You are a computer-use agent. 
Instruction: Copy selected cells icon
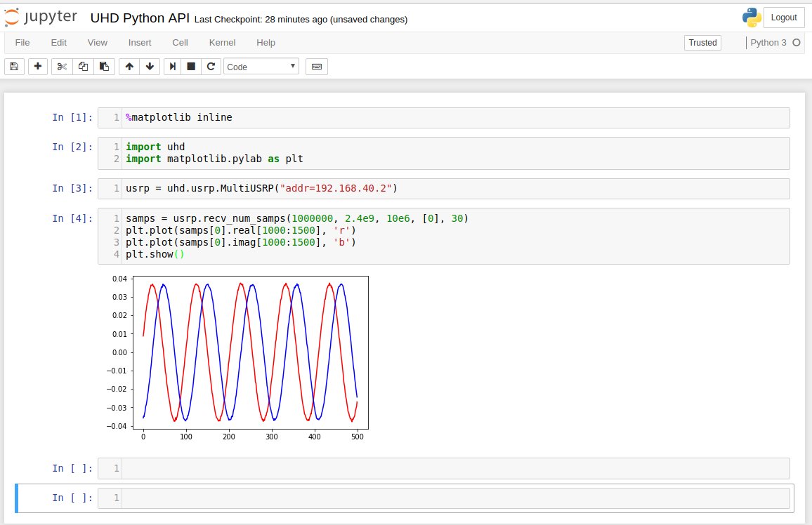click(x=83, y=67)
